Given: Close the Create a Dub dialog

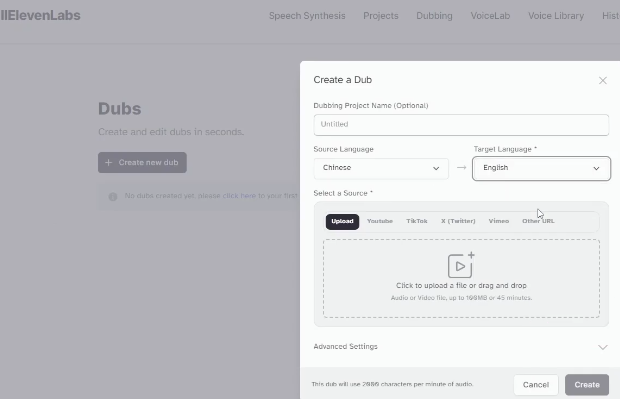Looking at the screenshot, I should 603,81.
